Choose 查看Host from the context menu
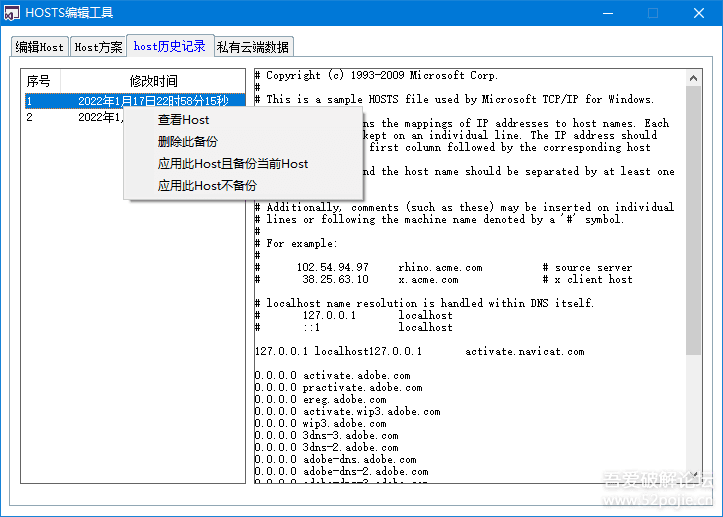723x517 pixels. [x=183, y=120]
